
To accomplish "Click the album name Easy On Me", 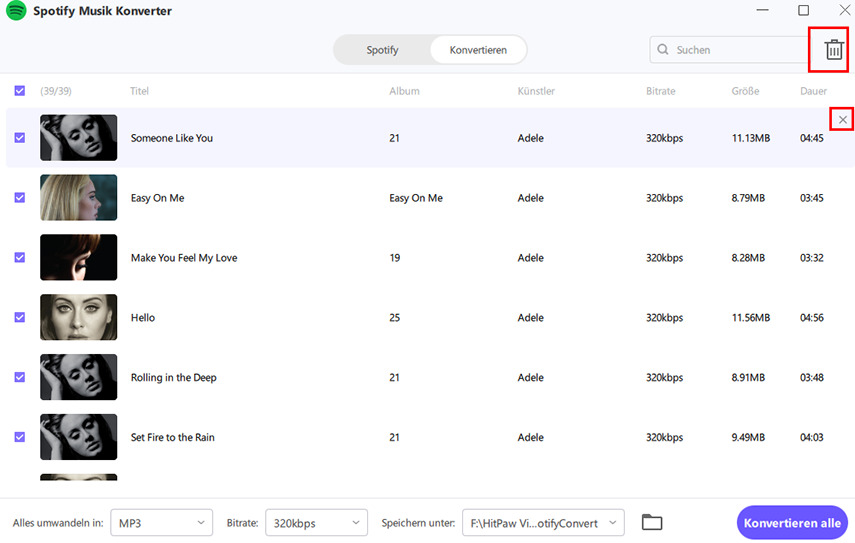I will tap(416, 198).
